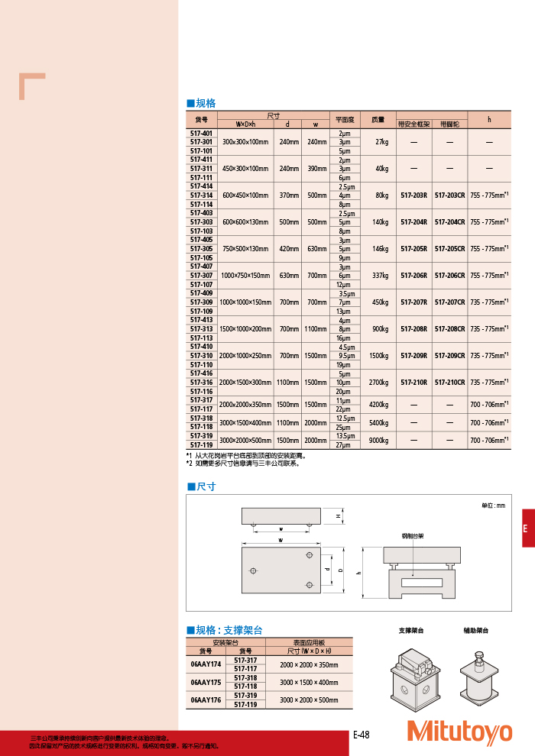Click the blue square beside 规格 heading
The image size is (535, 756).
click(x=191, y=103)
